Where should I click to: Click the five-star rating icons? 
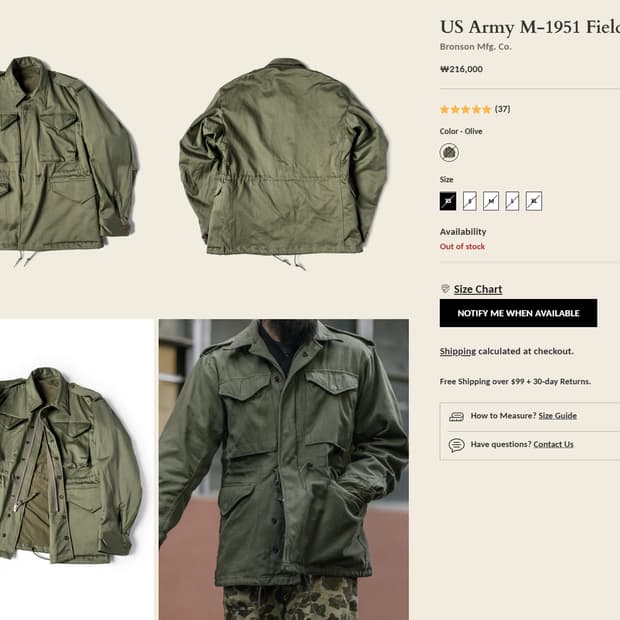[465, 109]
